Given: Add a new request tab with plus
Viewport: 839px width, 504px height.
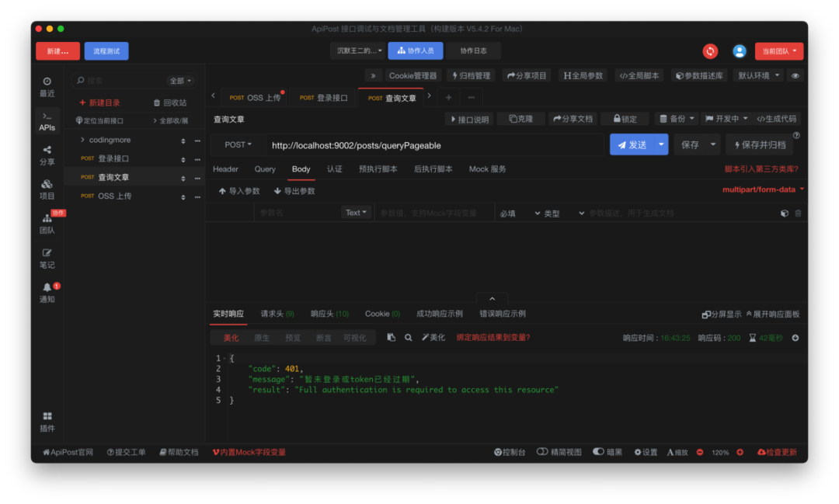Looking at the screenshot, I should 448,97.
